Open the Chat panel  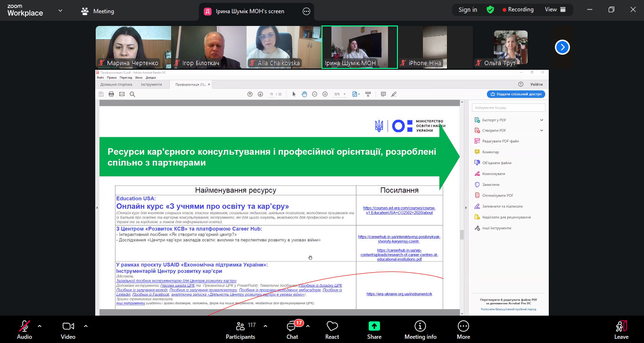pyautogui.click(x=292, y=326)
